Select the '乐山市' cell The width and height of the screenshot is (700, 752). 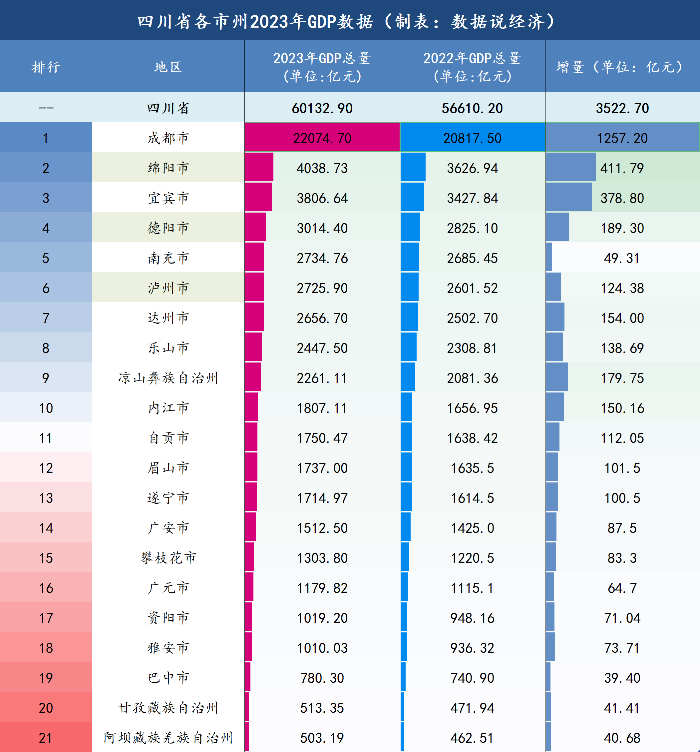pyautogui.click(x=168, y=348)
